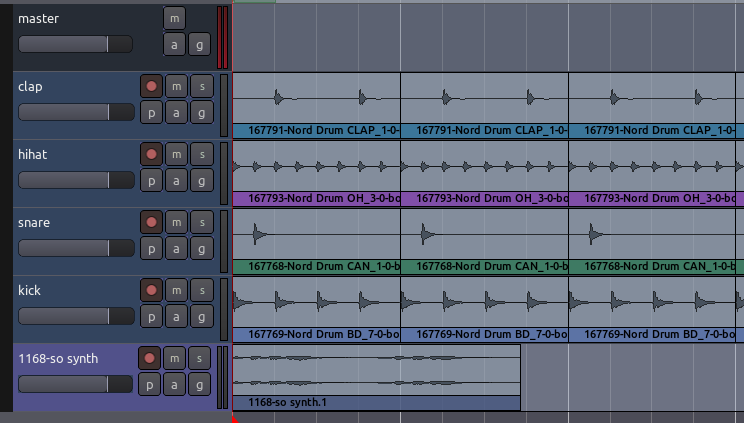Mute the hihat track

point(177,154)
